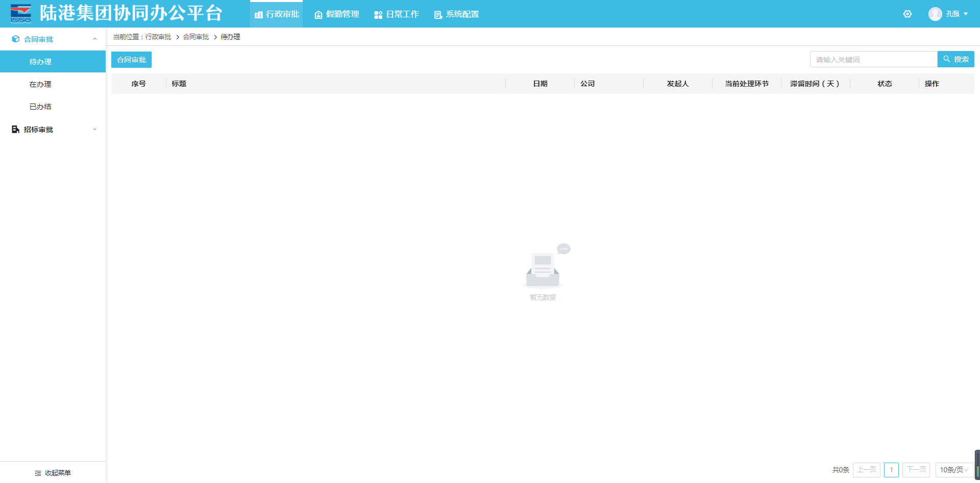Click the 下一页 next page button

click(x=916, y=470)
